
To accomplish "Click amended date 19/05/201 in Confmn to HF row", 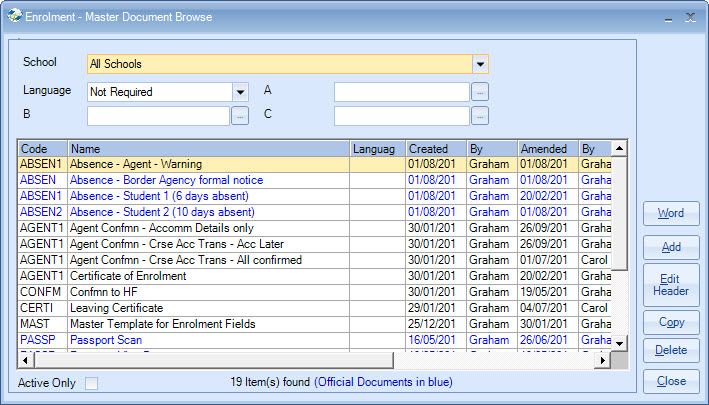I will (548, 292).
